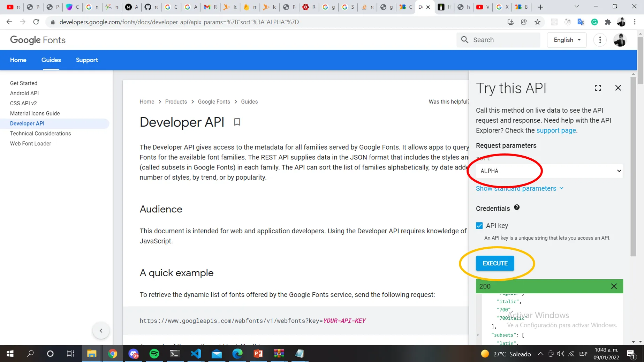644x362 pixels.
Task: Open the Chrome tab search dropdown
Action: [577, 7]
